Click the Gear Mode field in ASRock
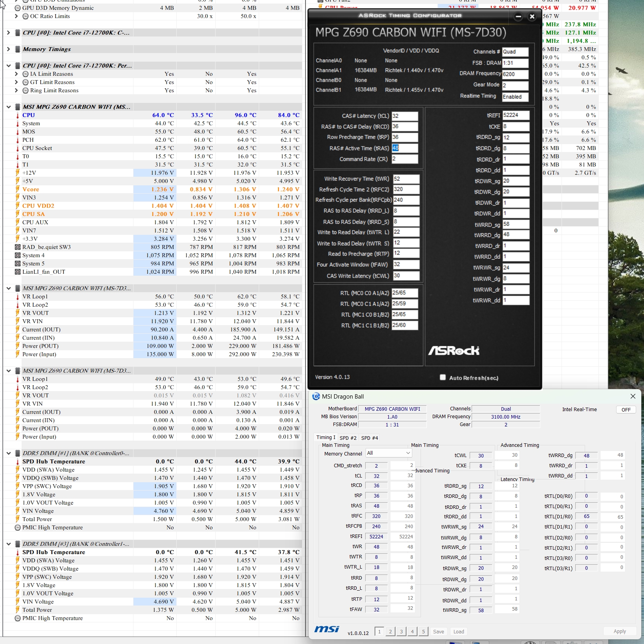The width and height of the screenshot is (644, 644). [515, 86]
